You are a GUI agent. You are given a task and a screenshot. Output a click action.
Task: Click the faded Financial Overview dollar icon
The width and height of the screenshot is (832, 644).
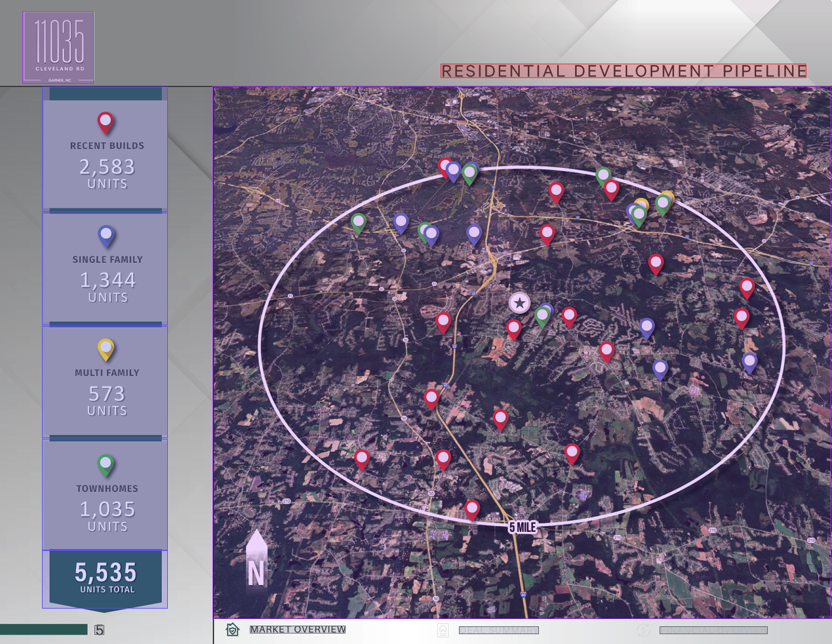coord(643,630)
